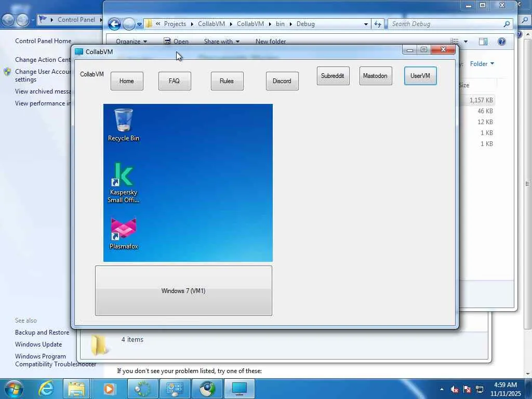The height and width of the screenshot is (399, 532).
Task: Expand the Share with menu
Action: (x=222, y=42)
